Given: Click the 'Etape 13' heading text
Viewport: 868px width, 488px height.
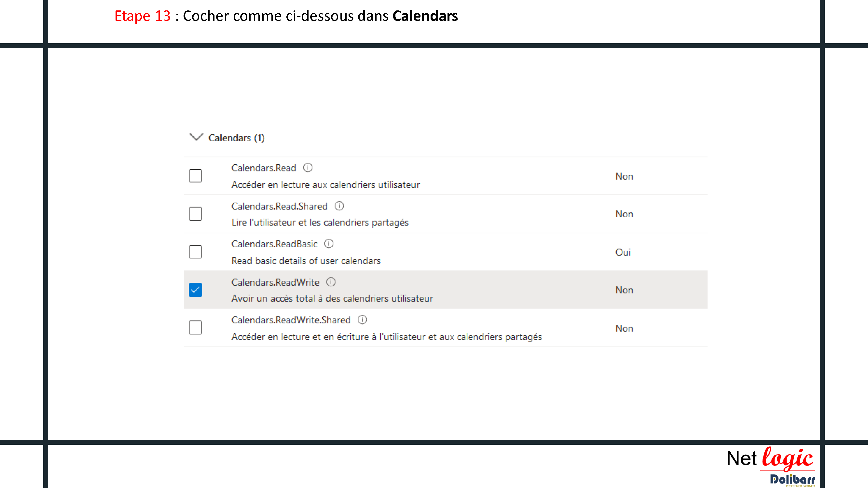Looking at the screenshot, I should (142, 16).
